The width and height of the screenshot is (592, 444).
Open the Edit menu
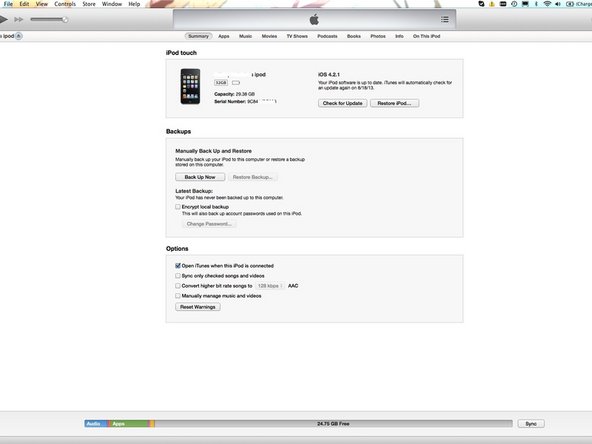24,4
